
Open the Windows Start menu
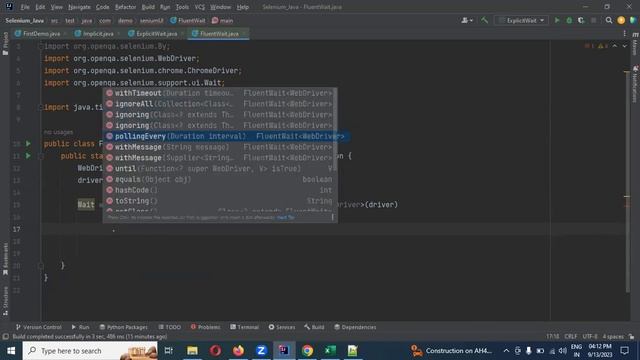11,351
